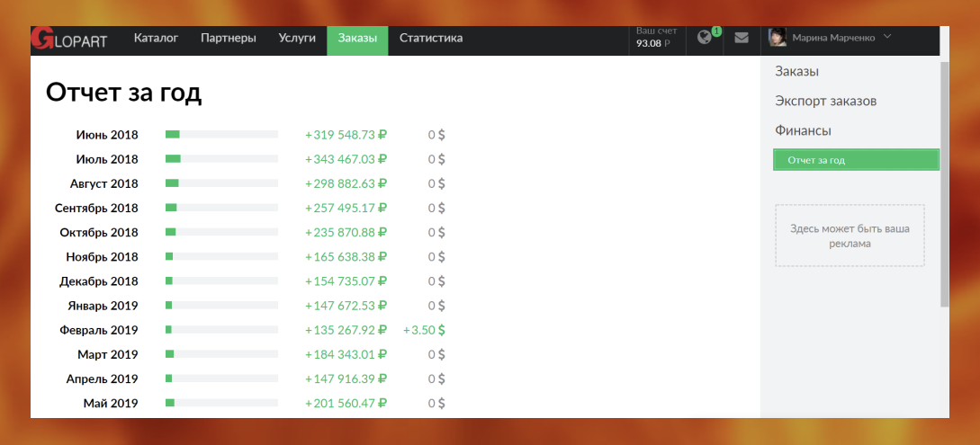
Task: Click the amount +235 870.88 ₽
Action: (346, 232)
